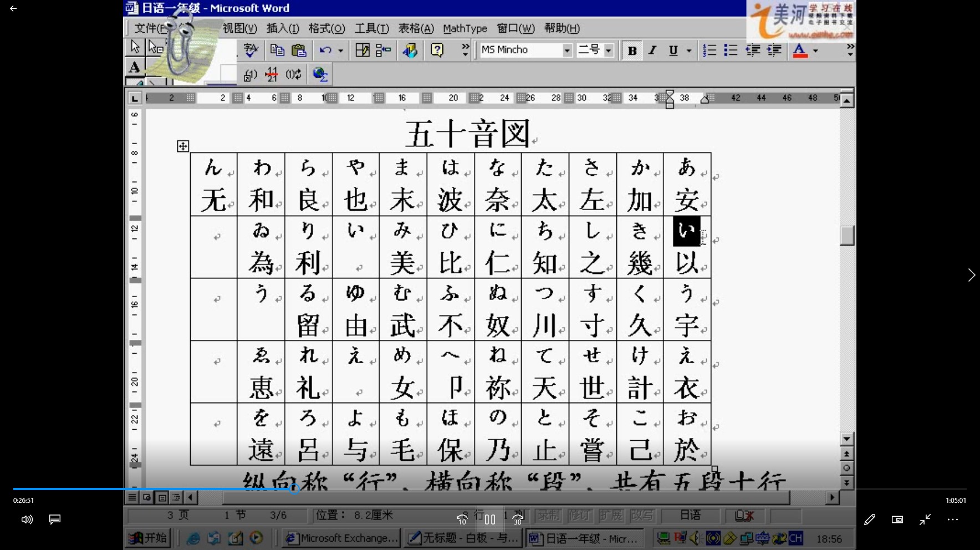Click the ruler tab-type L selector
Screen dimensions: 980x550
point(135,99)
